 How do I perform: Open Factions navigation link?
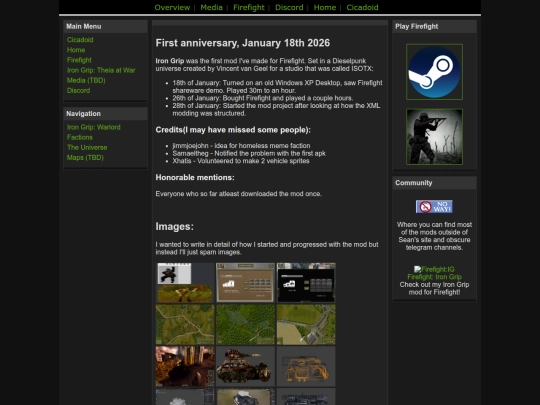80,137
